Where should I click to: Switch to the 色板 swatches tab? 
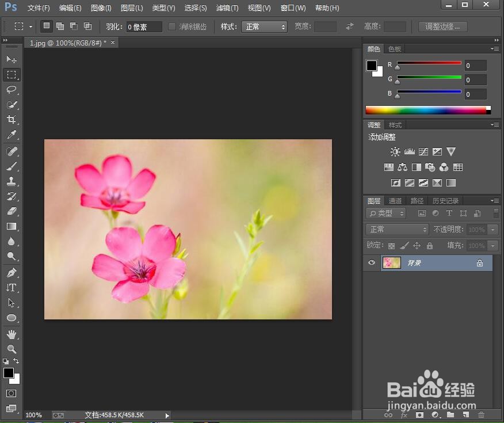click(394, 49)
